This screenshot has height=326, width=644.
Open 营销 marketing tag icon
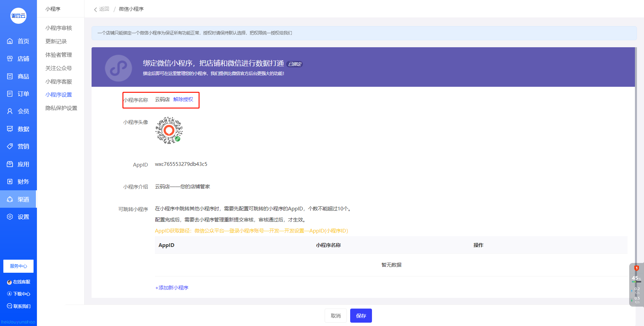click(10, 146)
